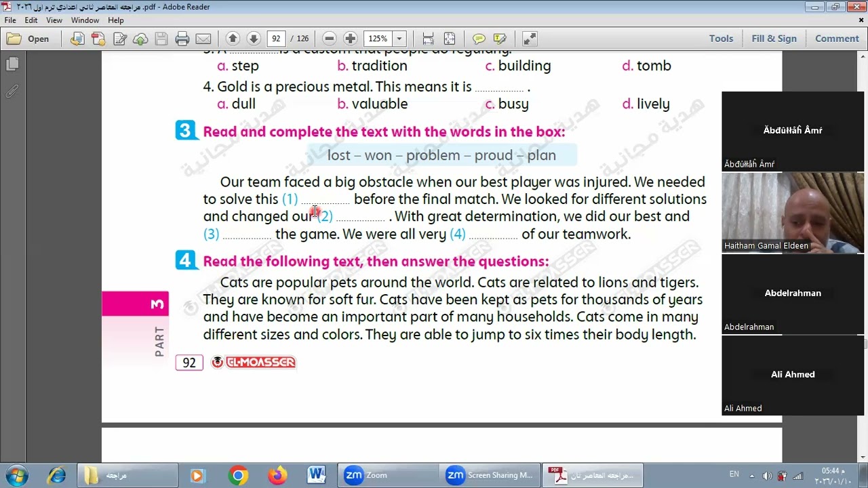Open the View menu

point(54,20)
